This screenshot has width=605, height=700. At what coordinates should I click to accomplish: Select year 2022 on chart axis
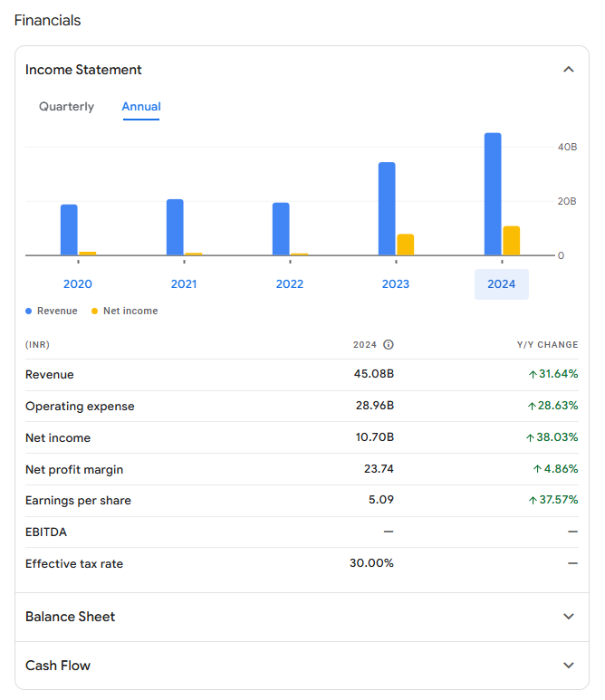point(290,284)
